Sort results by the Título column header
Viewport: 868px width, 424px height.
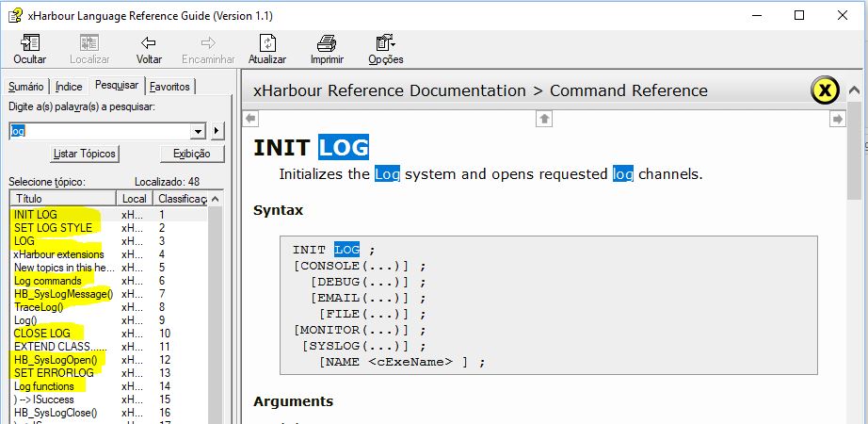63,199
